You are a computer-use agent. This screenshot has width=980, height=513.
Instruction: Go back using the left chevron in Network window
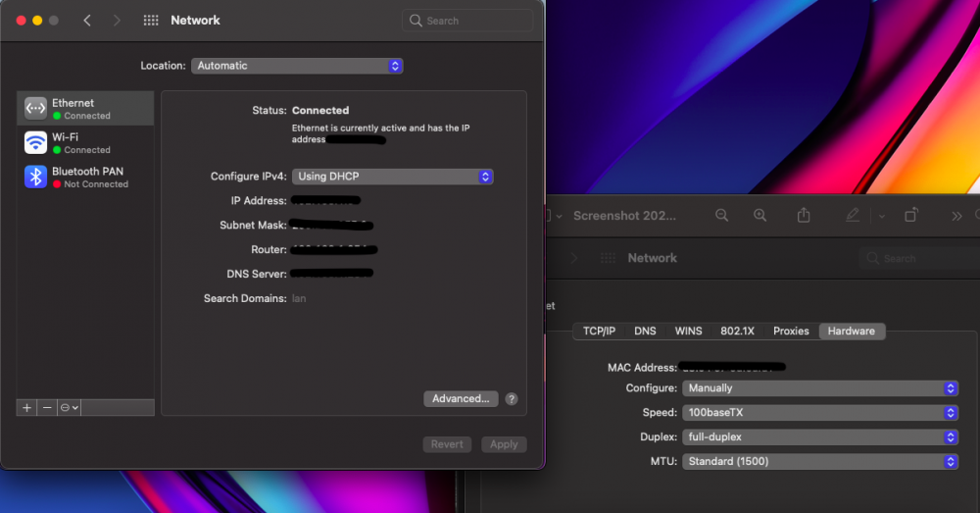87,21
